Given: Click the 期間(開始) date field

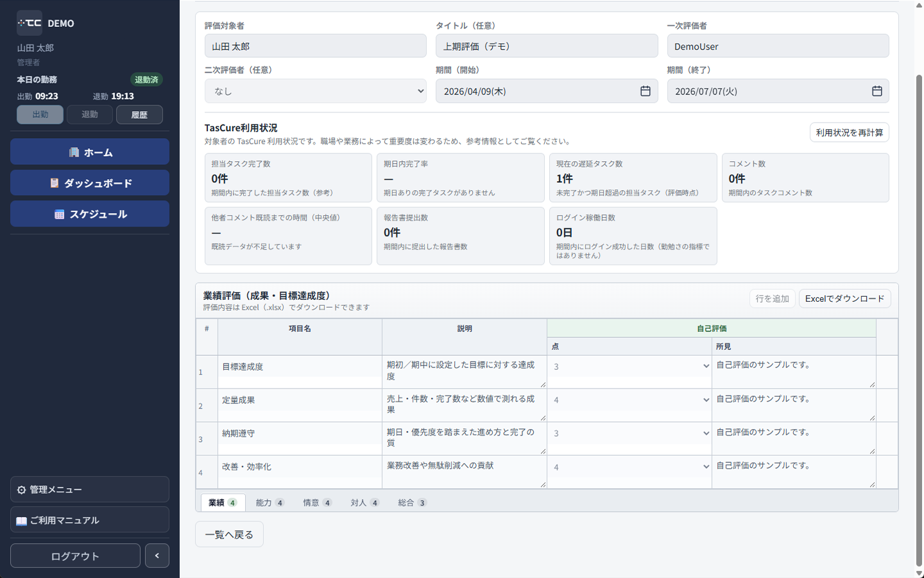Looking at the screenshot, I should pyautogui.click(x=547, y=91).
